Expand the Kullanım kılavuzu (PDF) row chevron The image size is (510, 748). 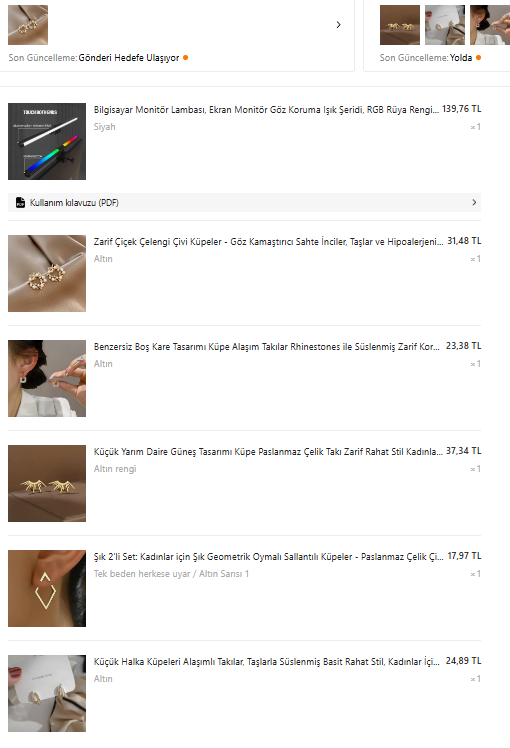coord(474,202)
